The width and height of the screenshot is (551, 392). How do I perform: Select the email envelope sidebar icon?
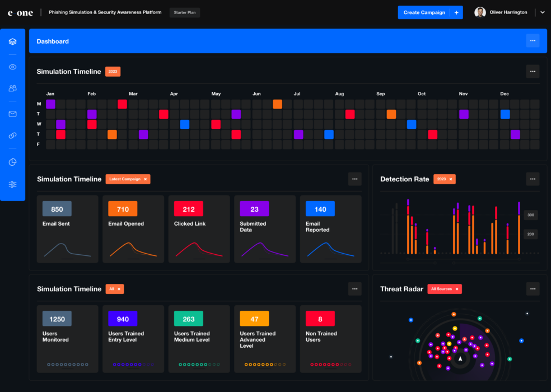[12, 114]
